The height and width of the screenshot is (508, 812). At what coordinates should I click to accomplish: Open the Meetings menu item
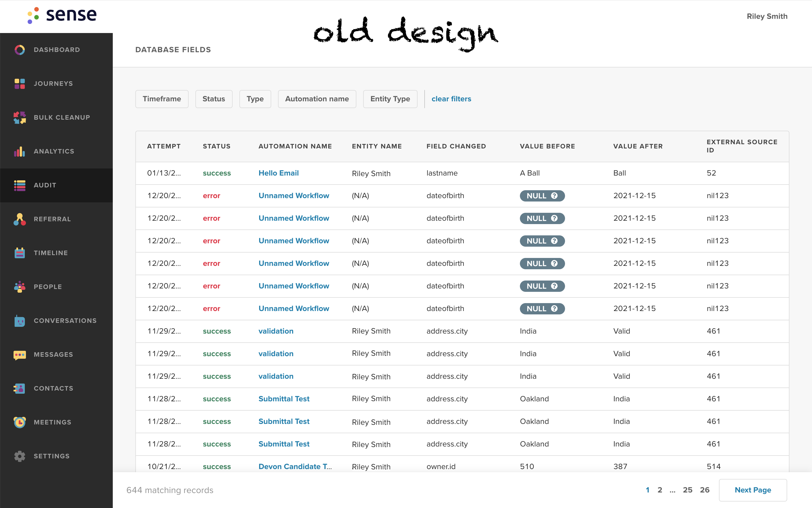(56, 422)
